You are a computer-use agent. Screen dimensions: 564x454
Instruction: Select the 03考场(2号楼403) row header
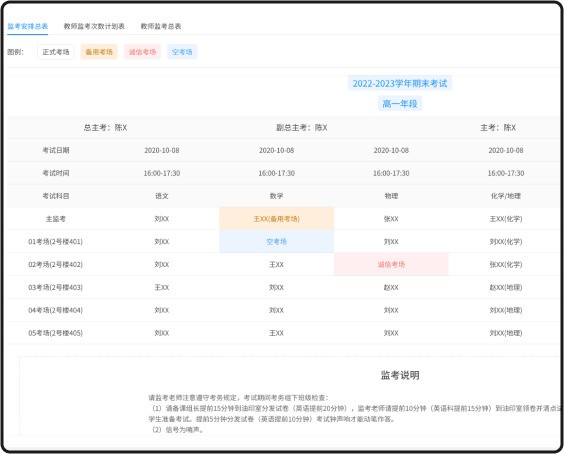pyautogui.click(x=55, y=287)
